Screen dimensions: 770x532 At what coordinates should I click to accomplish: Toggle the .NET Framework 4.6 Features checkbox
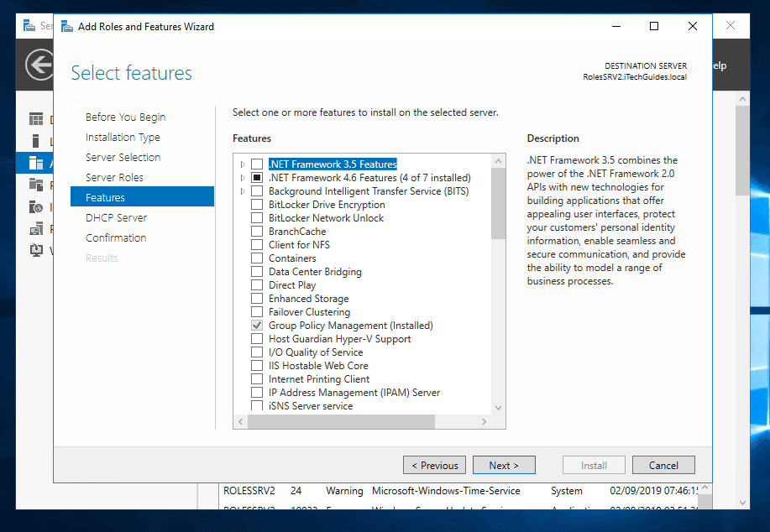pos(257,177)
